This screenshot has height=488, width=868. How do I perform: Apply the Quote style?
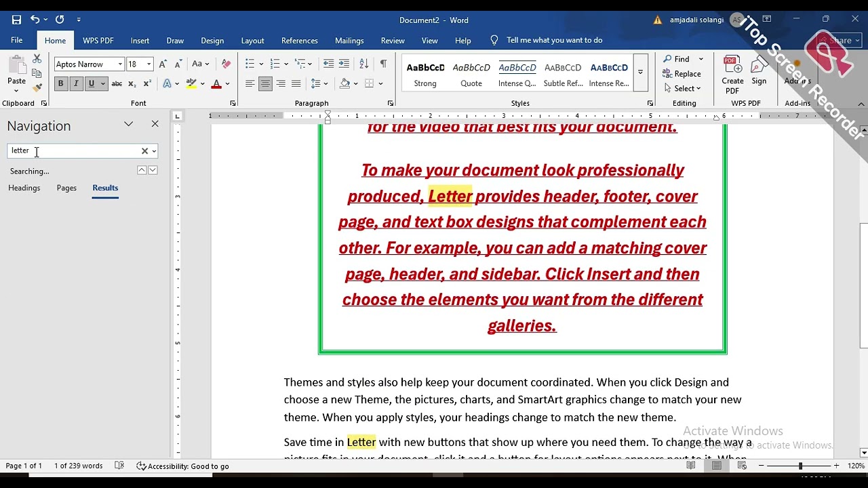pos(471,72)
